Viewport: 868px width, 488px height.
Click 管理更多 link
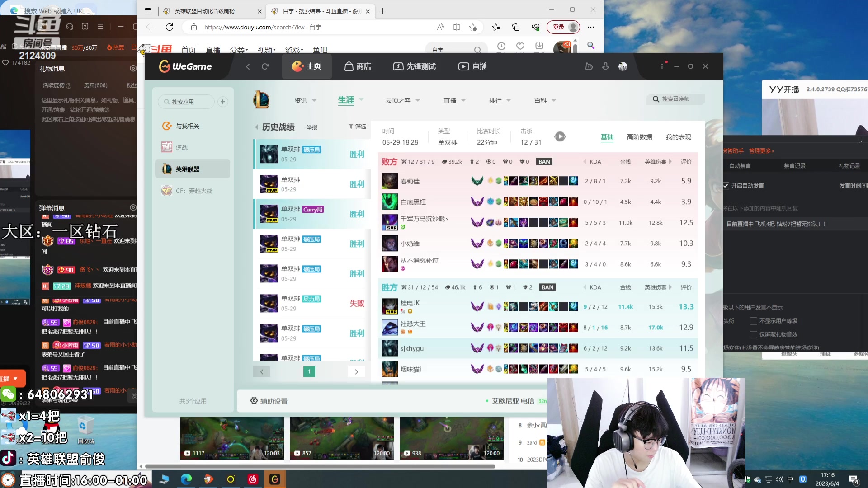click(x=761, y=151)
